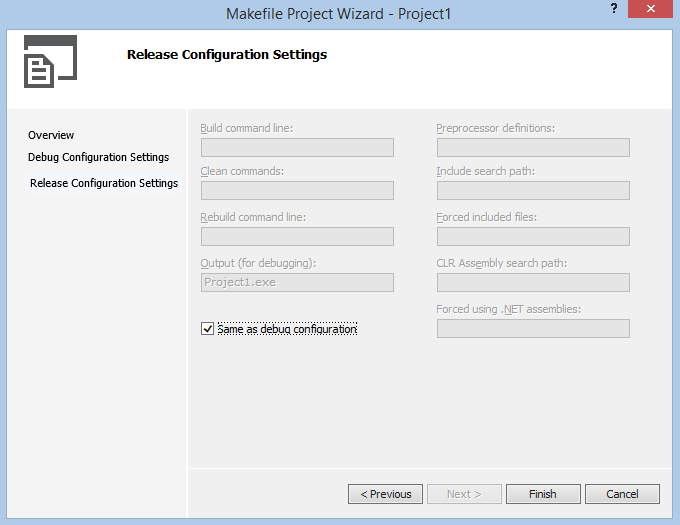
Task: Switch to Debug Configuration Settings page
Action: (98, 157)
